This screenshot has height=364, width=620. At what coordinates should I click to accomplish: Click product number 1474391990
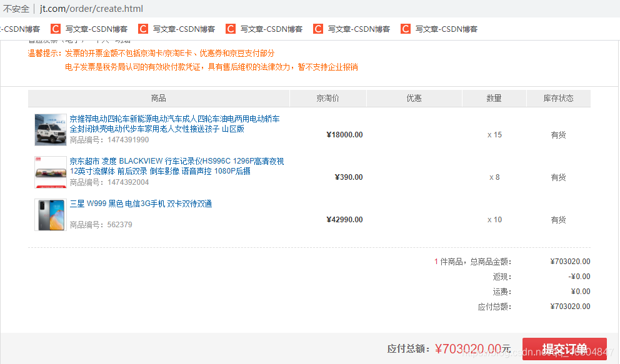click(x=128, y=140)
